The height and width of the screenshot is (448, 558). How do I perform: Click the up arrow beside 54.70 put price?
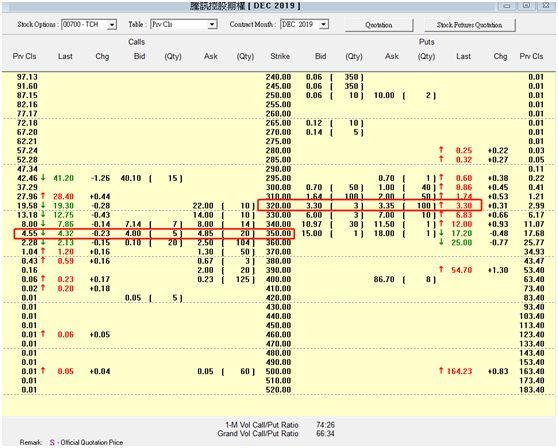[x=441, y=270]
